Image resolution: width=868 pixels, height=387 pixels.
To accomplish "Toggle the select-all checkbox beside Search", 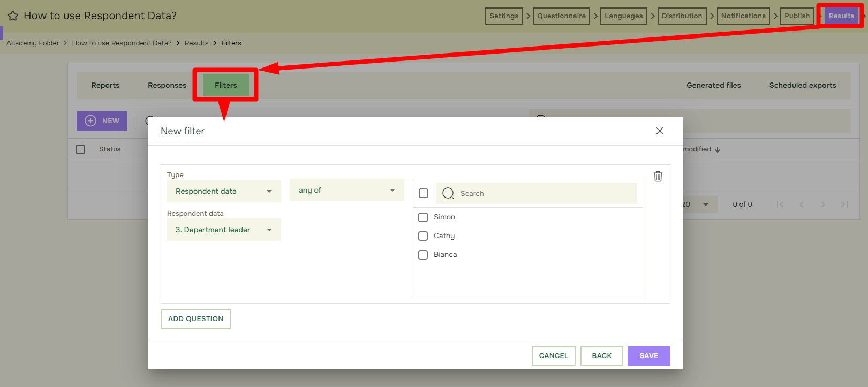I will 424,193.
